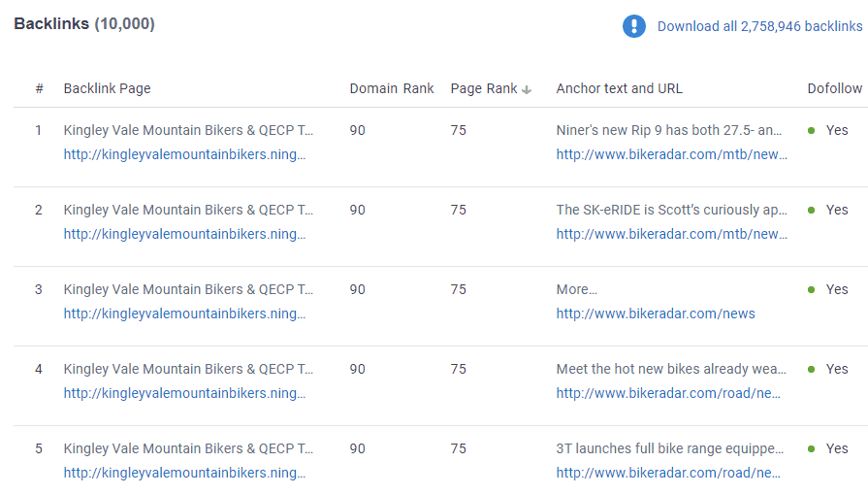This screenshot has width=868, height=495.
Task: Open row 1 kingleyvalemountainbikers URL
Action: point(184,154)
